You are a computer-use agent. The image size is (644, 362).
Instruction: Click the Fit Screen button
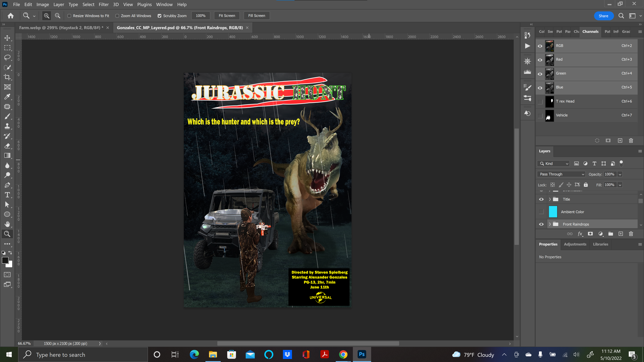pos(227,16)
